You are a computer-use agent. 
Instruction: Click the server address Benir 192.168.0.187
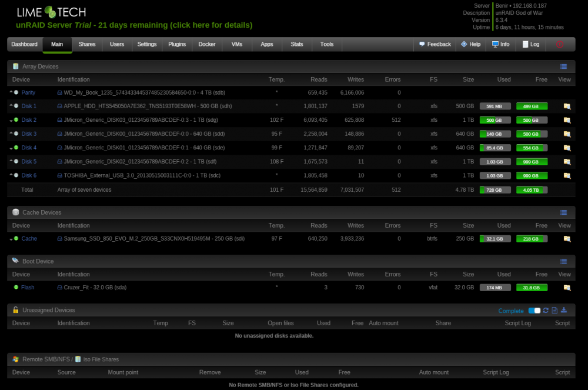521,6
